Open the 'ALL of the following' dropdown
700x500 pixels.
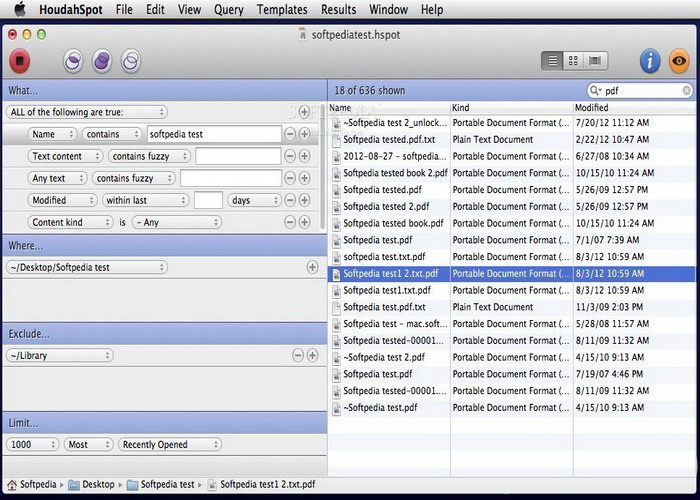pos(87,112)
